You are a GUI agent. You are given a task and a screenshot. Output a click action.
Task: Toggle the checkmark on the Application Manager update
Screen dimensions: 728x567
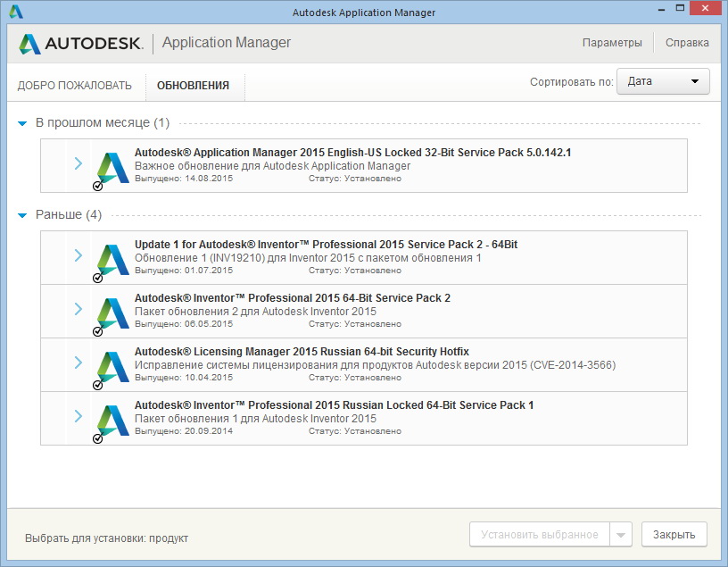pyautogui.click(x=97, y=186)
